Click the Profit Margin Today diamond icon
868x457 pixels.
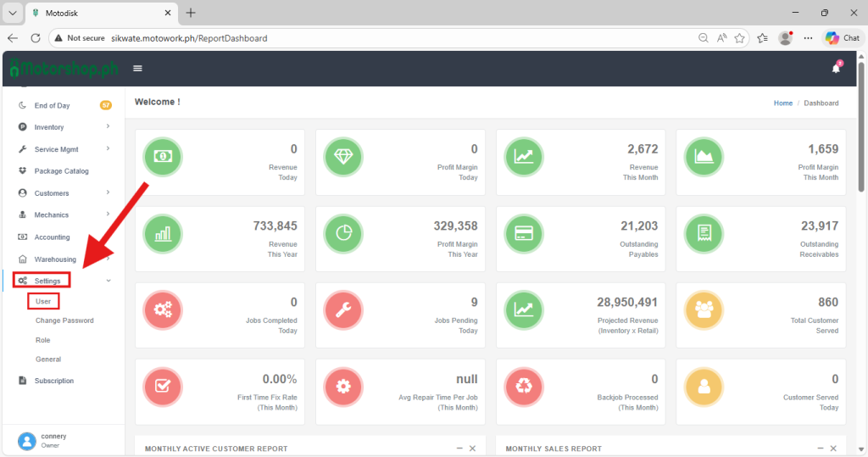tap(342, 156)
